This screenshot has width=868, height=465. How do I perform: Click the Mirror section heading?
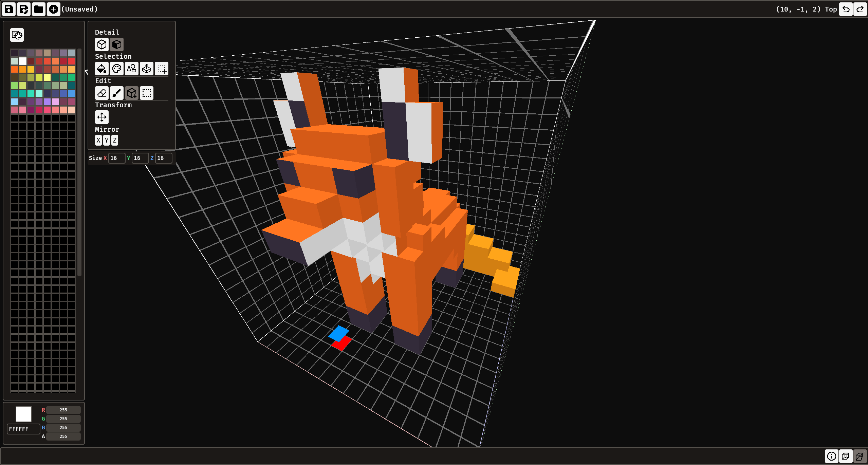click(x=107, y=129)
